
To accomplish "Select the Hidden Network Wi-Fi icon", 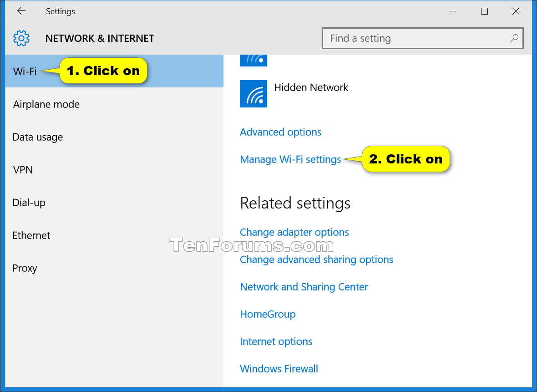I will point(253,94).
